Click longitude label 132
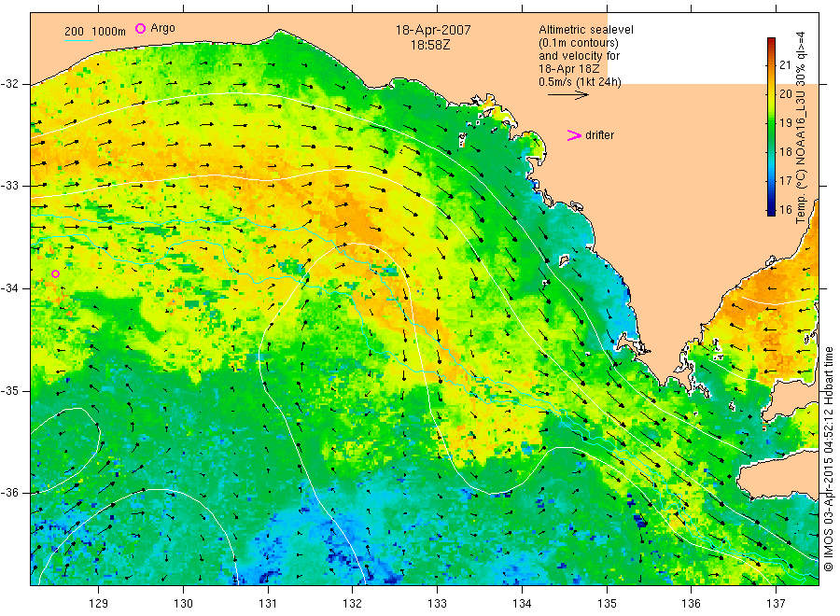 coord(353,604)
